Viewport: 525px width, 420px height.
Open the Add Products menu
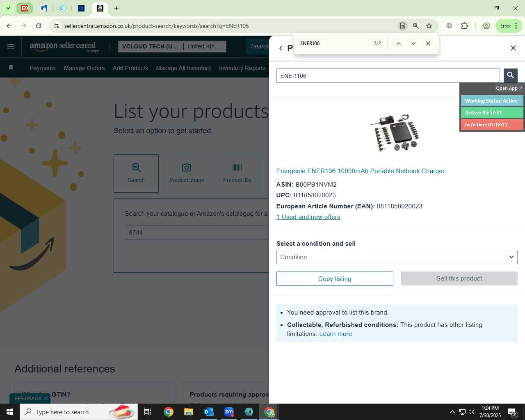tap(130, 68)
